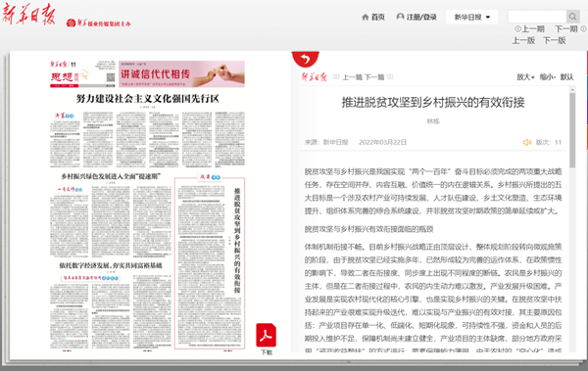Click the article title 推进脱贫攻坚到乡村振兴的有效衔接
588x371 pixels.
point(433,103)
